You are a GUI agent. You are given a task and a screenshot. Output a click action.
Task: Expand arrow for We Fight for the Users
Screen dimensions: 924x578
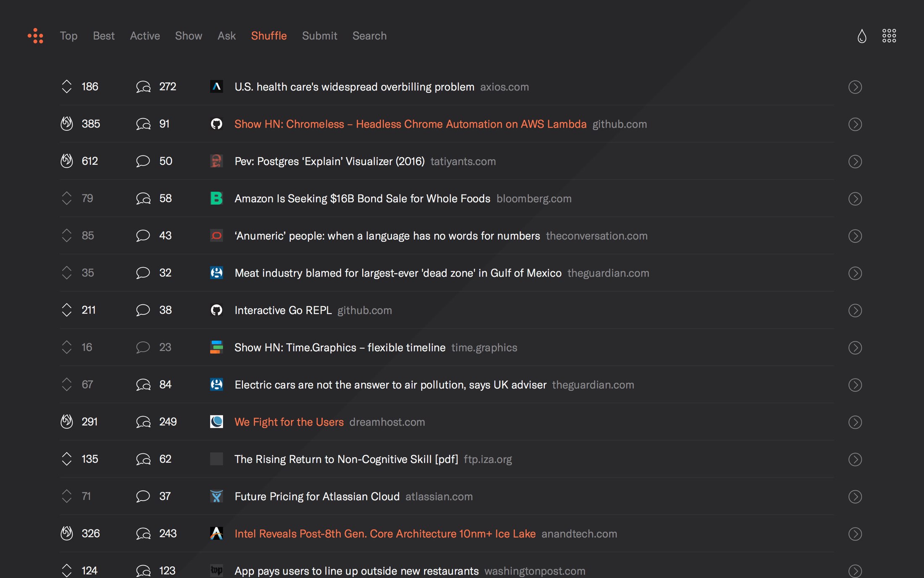[x=855, y=422]
